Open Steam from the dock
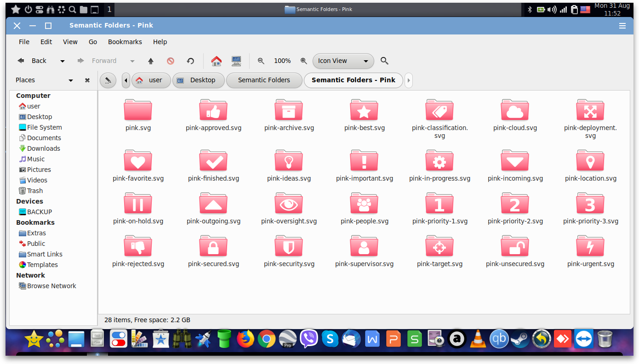The height and width of the screenshot is (364, 639). [x=520, y=339]
